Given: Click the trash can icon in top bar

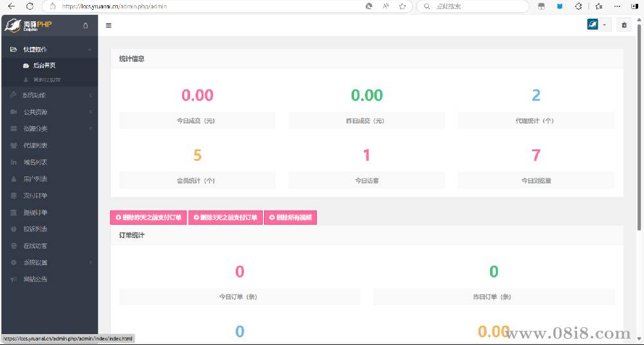Looking at the screenshot, I should click(623, 25).
